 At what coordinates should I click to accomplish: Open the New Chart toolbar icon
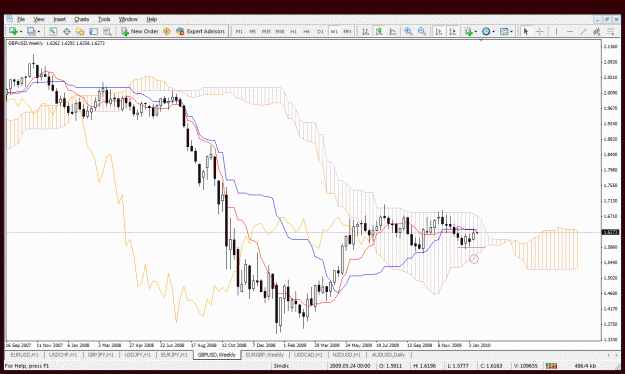pyautogui.click(x=13, y=31)
